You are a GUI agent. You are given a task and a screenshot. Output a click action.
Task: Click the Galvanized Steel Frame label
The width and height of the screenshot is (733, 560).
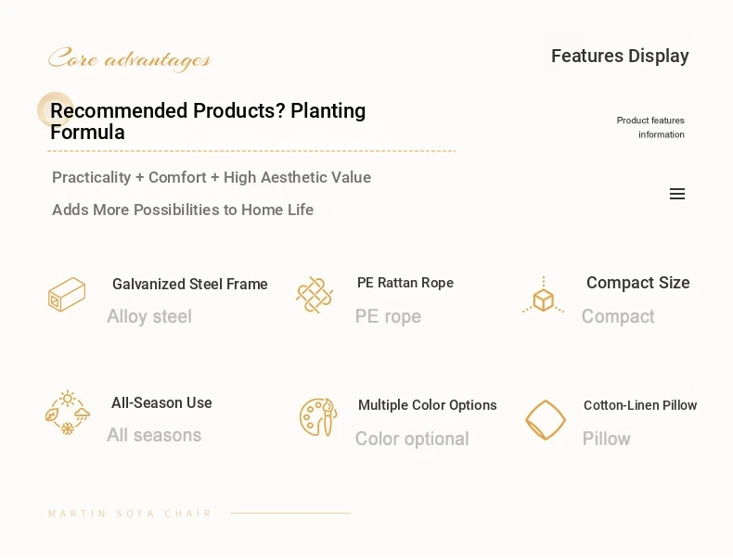pos(190,284)
